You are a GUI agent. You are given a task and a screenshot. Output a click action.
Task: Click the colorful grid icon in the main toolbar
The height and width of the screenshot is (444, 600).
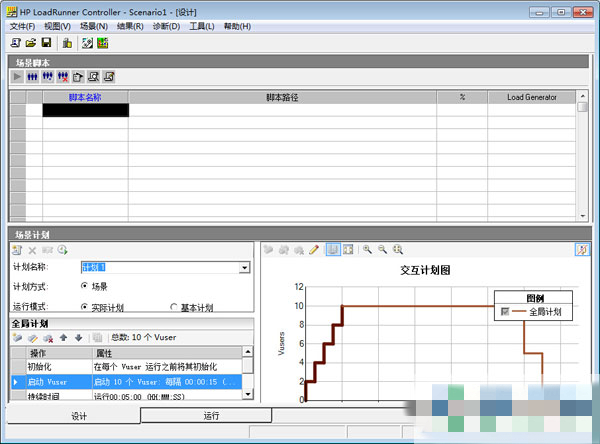[x=103, y=43]
